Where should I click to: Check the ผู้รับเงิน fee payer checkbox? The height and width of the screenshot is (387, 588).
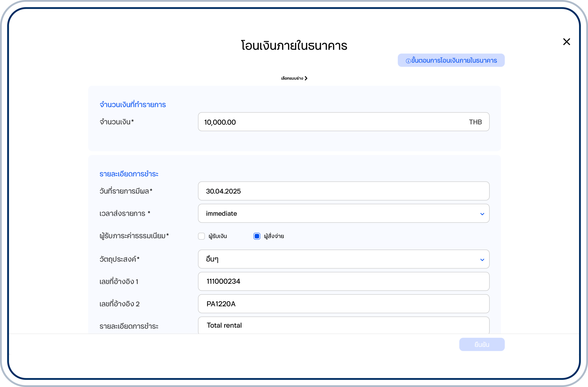coord(201,236)
